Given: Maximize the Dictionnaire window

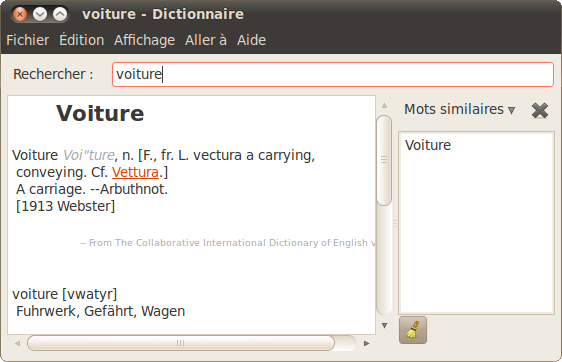Looking at the screenshot, I should [x=60, y=14].
